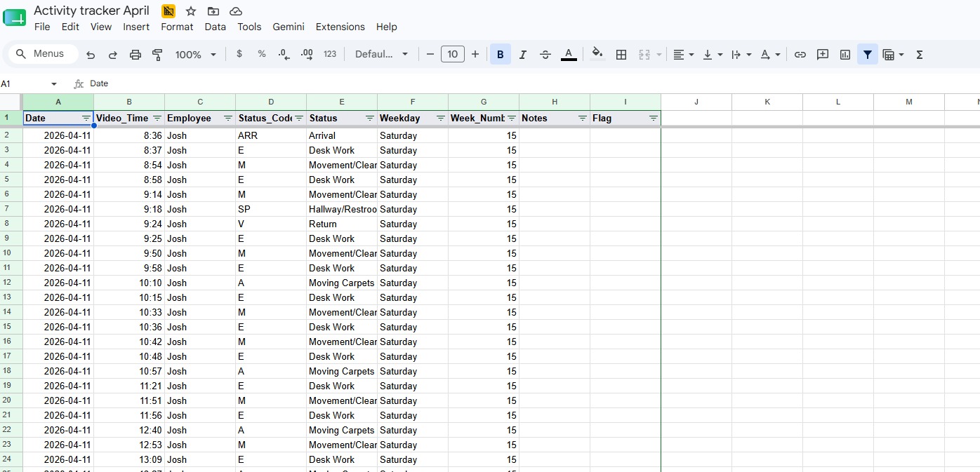
Task: Click the font size field showing 10
Action: click(x=453, y=54)
